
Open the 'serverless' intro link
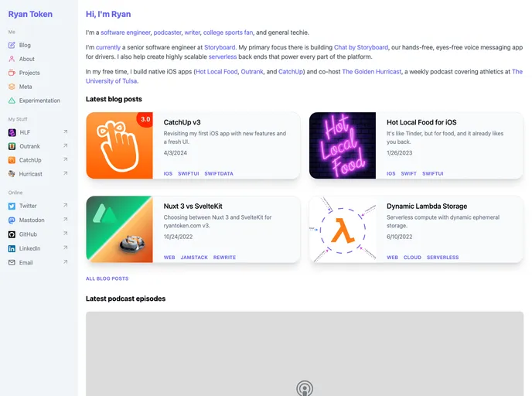223,56
